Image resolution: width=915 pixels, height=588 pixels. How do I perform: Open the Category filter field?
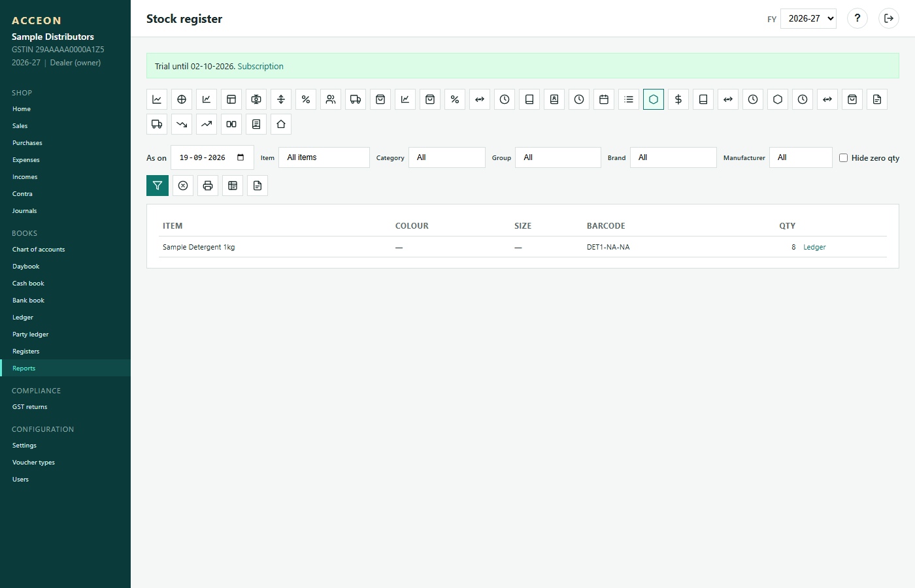click(x=447, y=157)
